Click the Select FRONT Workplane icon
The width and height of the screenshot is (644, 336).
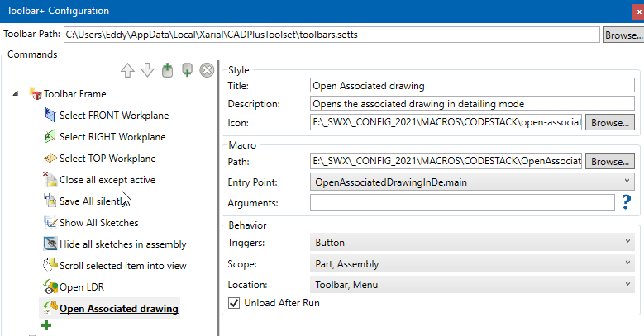[x=50, y=116]
